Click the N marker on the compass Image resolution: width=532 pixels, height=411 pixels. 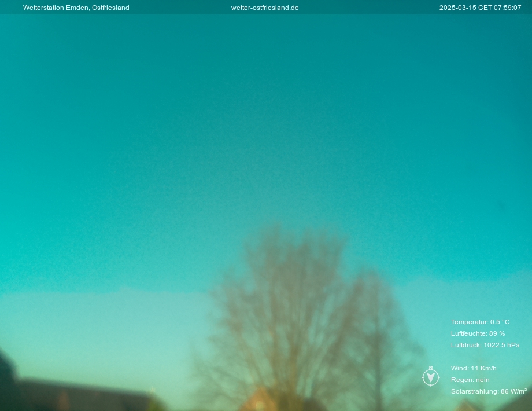[431, 368]
